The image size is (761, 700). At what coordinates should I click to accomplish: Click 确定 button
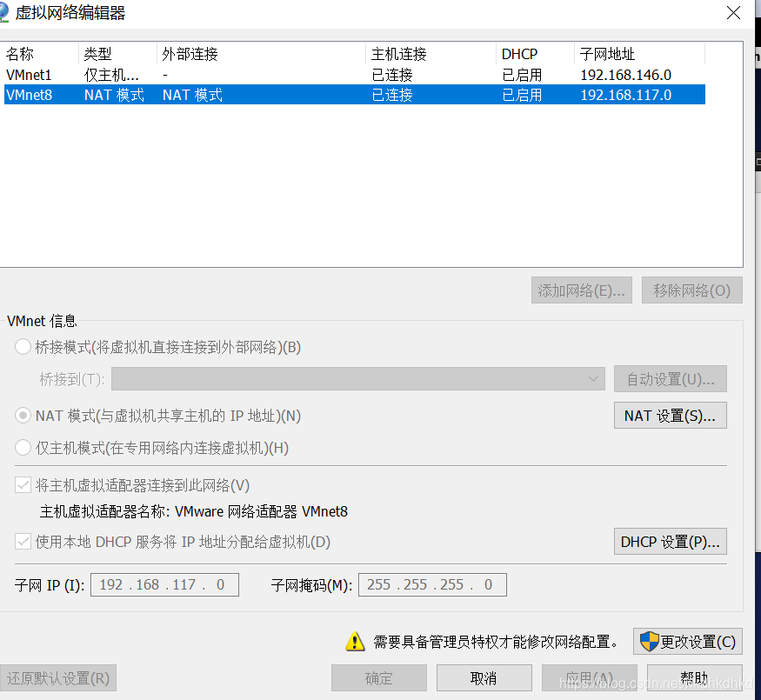379,677
